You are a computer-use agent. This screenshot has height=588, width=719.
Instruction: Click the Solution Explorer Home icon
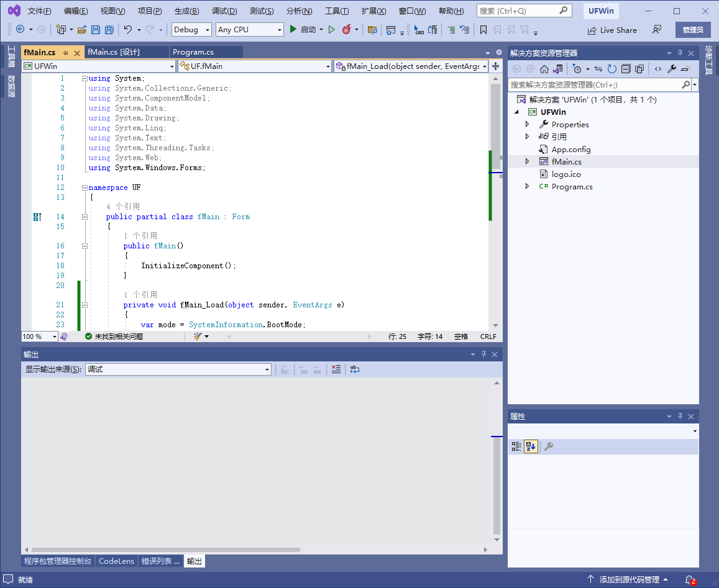point(544,69)
